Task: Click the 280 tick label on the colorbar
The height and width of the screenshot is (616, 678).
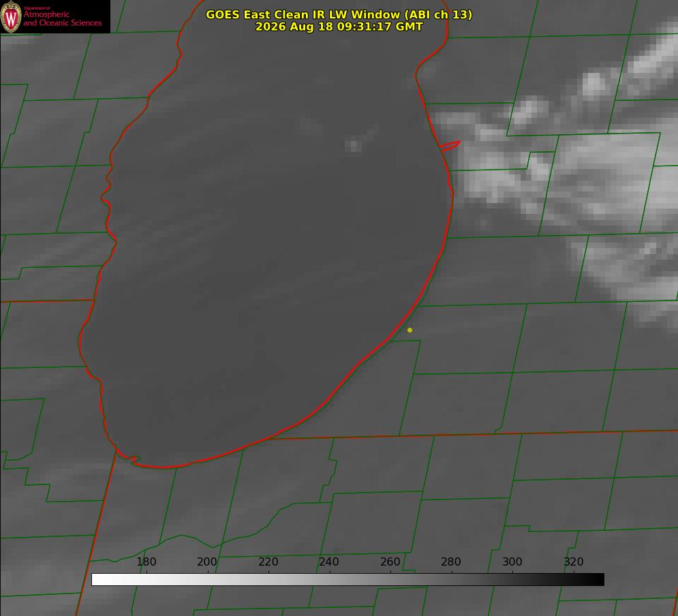Action: pyautogui.click(x=451, y=561)
